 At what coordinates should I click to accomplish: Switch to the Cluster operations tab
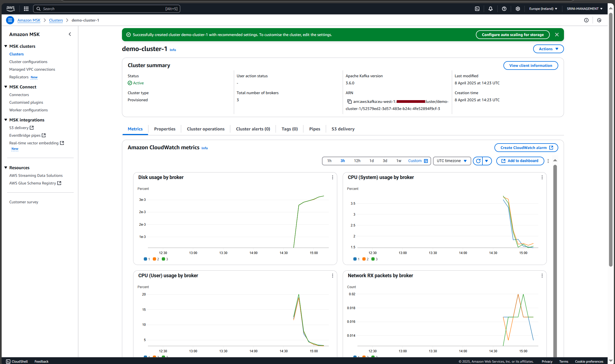pos(206,129)
